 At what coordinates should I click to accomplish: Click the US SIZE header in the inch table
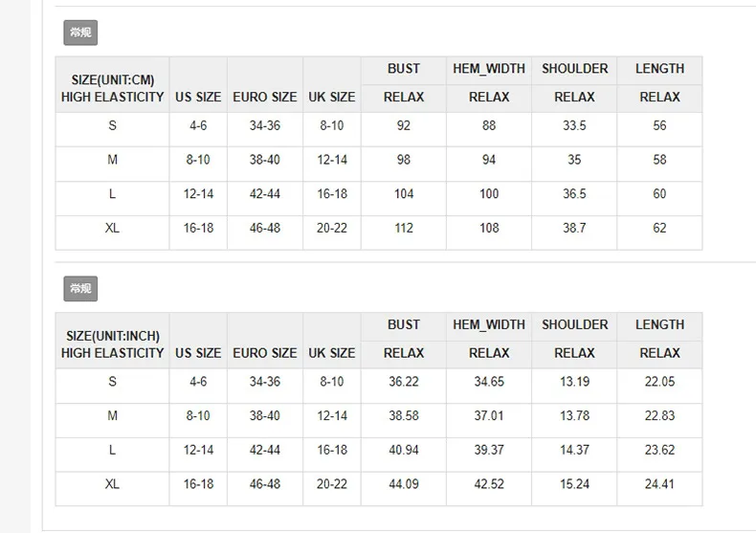(x=198, y=352)
